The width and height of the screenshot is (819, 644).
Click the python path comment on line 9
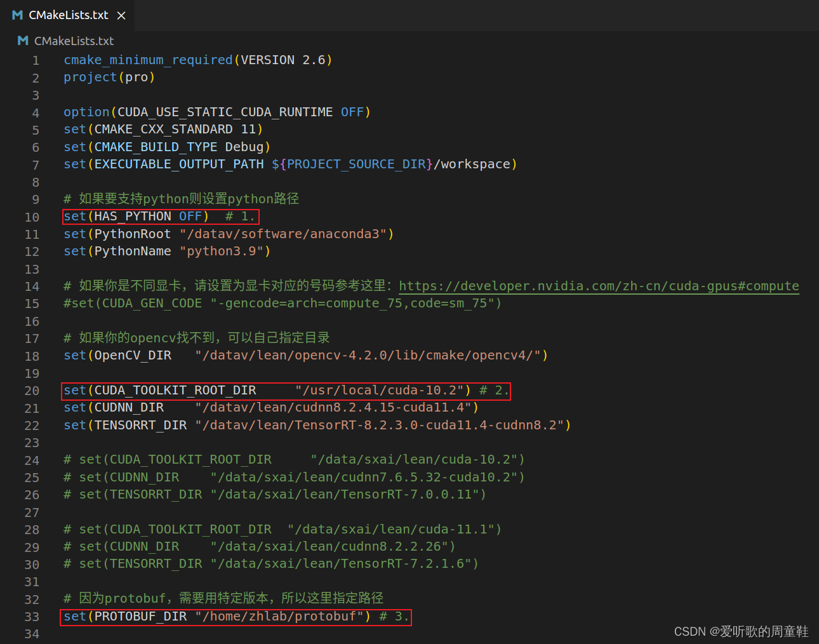click(182, 199)
